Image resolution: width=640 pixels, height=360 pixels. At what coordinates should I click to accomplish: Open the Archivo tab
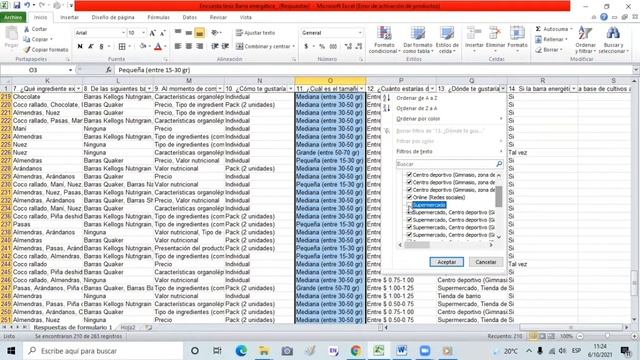(13, 18)
